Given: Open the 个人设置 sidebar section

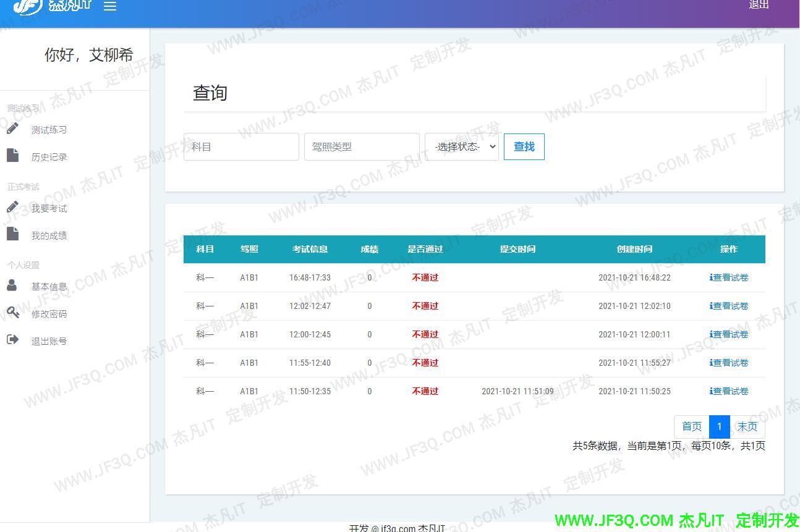Looking at the screenshot, I should (x=23, y=265).
